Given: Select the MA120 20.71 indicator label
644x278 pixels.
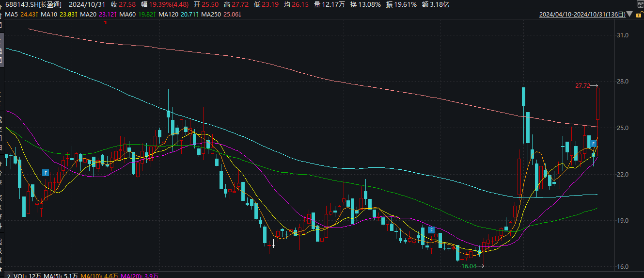Looking at the screenshot, I should coord(178,15).
